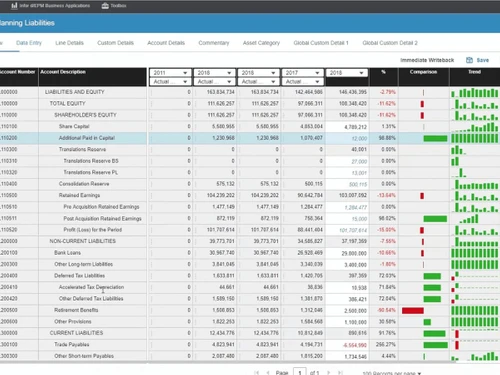
Task: Open the 2017 year dropdown
Action: pos(302,73)
